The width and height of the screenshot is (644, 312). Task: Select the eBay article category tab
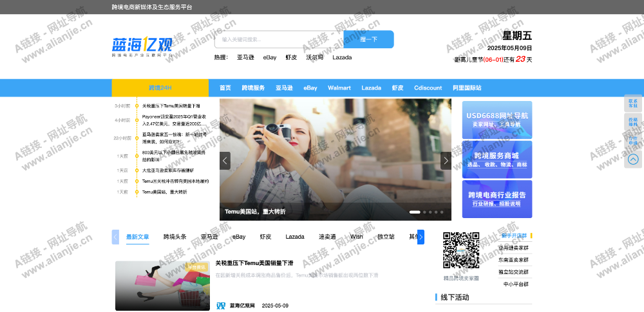point(239,237)
